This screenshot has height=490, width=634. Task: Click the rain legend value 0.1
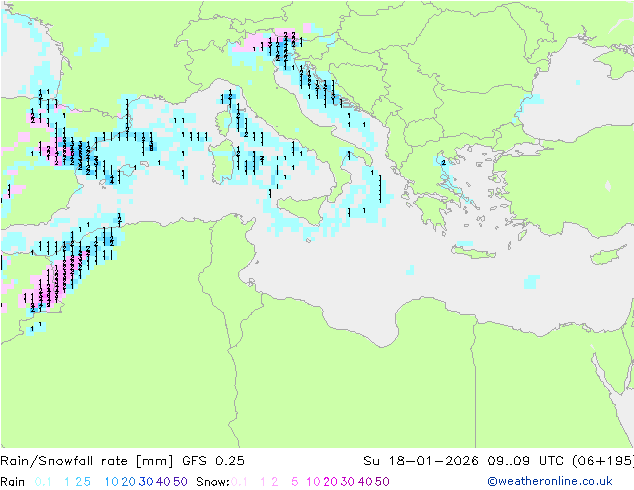coord(43,482)
